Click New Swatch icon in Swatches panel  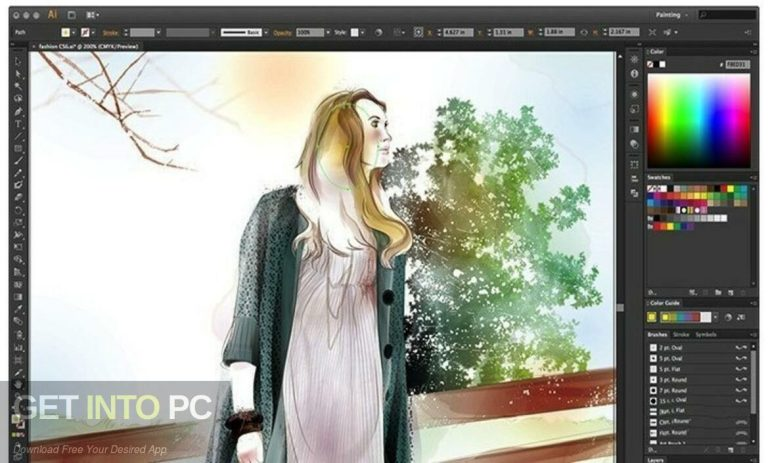point(731,292)
